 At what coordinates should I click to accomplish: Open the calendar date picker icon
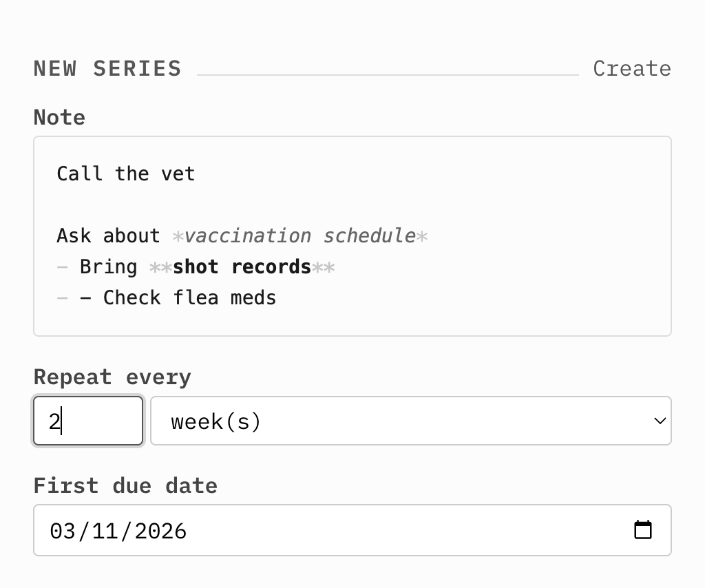(x=642, y=530)
